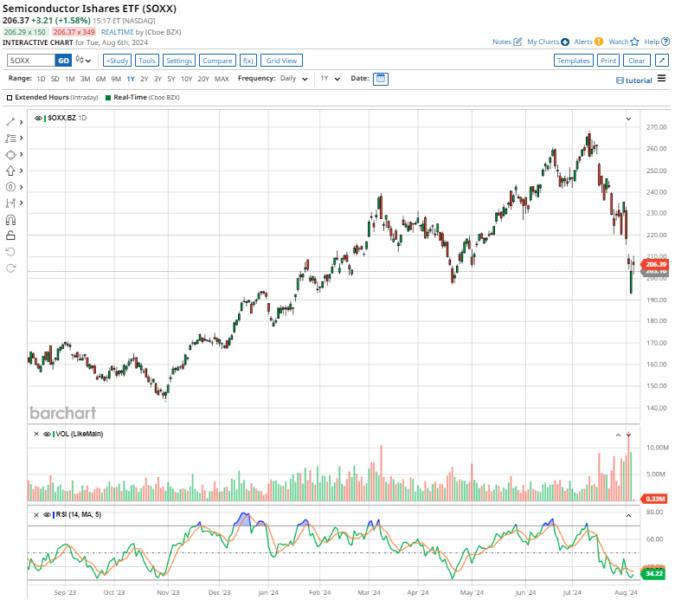
Task: Select the 5Y range
Action: click(x=171, y=79)
